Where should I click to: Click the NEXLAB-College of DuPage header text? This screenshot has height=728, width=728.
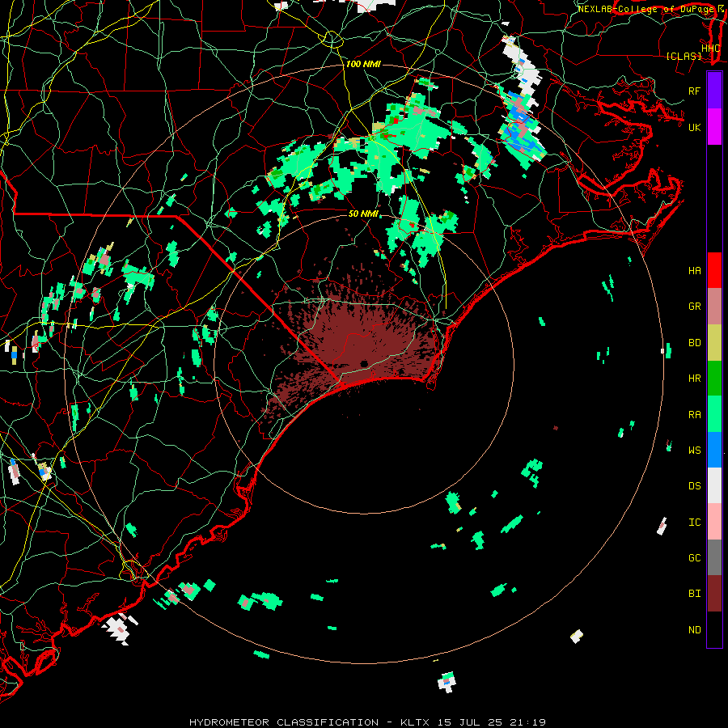coord(645,9)
